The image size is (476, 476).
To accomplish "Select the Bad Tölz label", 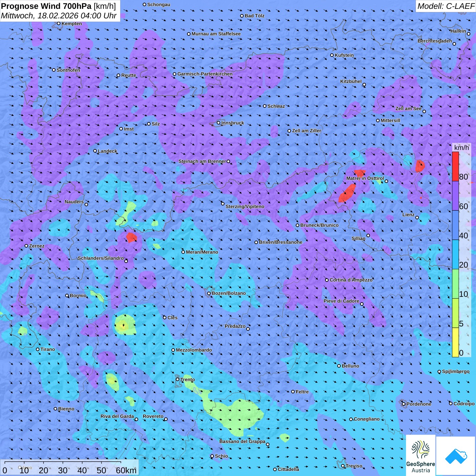I will tap(254, 16).
